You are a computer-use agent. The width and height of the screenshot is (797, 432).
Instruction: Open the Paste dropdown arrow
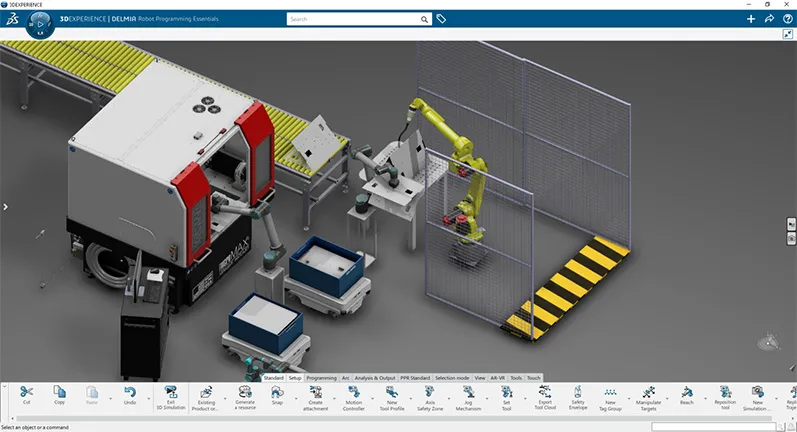coord(110,398)
